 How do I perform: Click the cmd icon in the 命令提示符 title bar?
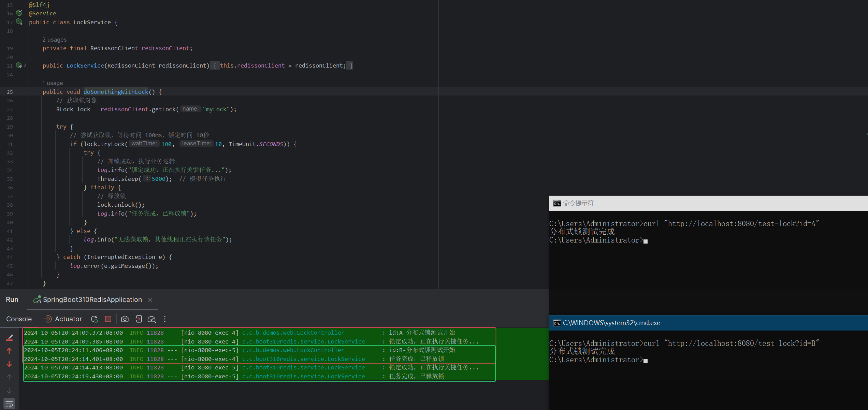[x=557, y=203]
